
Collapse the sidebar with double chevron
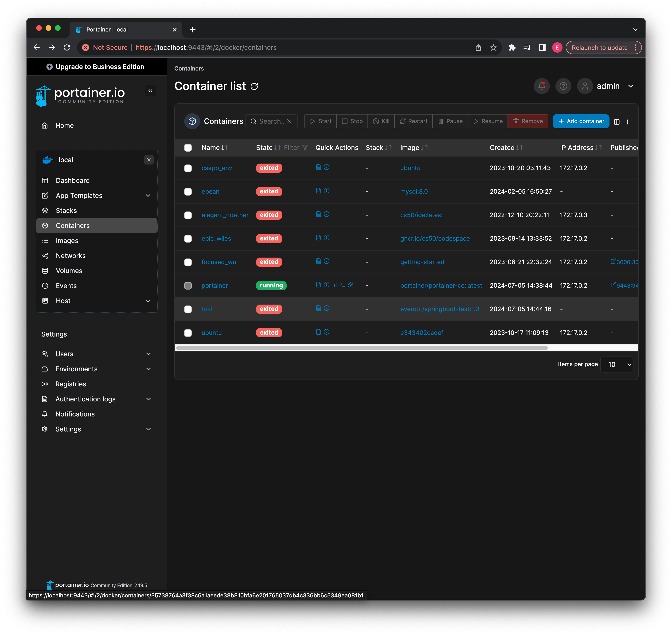click(150, 91)
